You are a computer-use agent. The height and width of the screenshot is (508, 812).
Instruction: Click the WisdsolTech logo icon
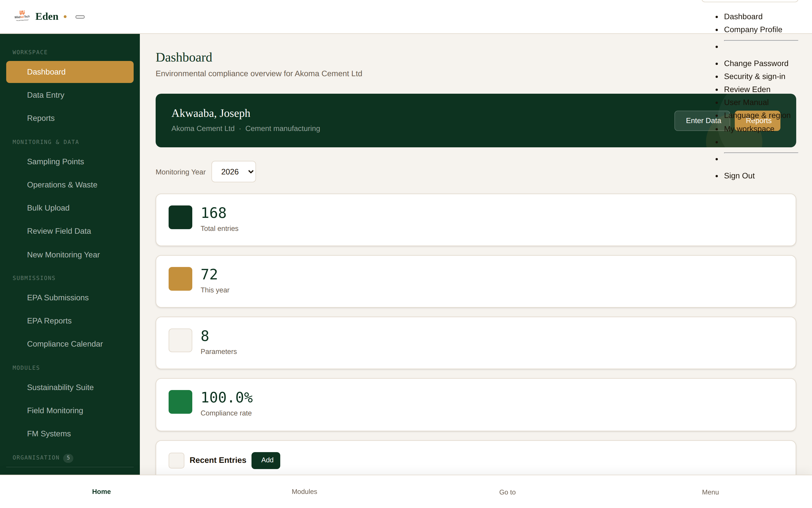pyautogui.click(x=22, y=16)
